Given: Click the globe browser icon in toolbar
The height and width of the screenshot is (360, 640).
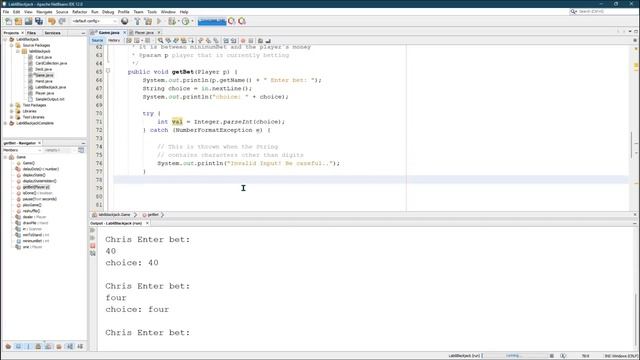Looking at the screenshot, I should coord(124,21).
